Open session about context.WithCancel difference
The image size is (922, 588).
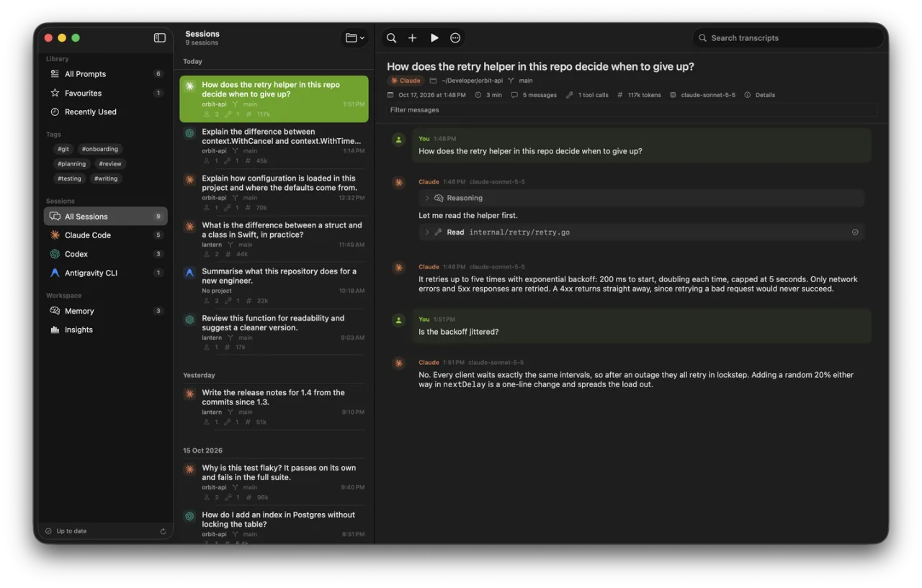pyautogui.click(x=274, y=146)
